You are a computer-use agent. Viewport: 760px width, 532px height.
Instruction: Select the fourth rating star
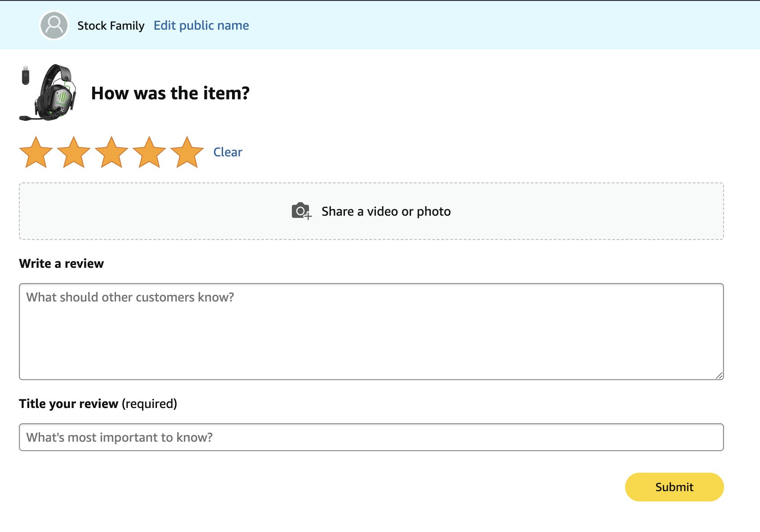coord(149,152)
